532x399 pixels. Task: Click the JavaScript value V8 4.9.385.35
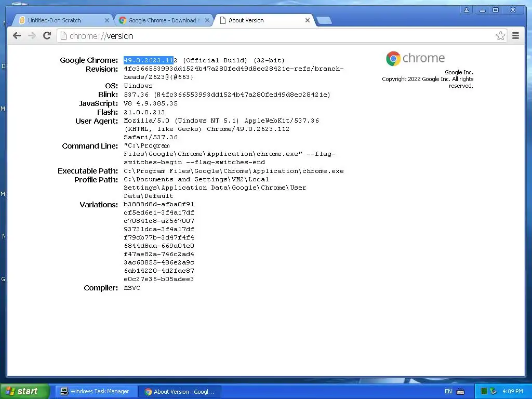coord(151,103)
